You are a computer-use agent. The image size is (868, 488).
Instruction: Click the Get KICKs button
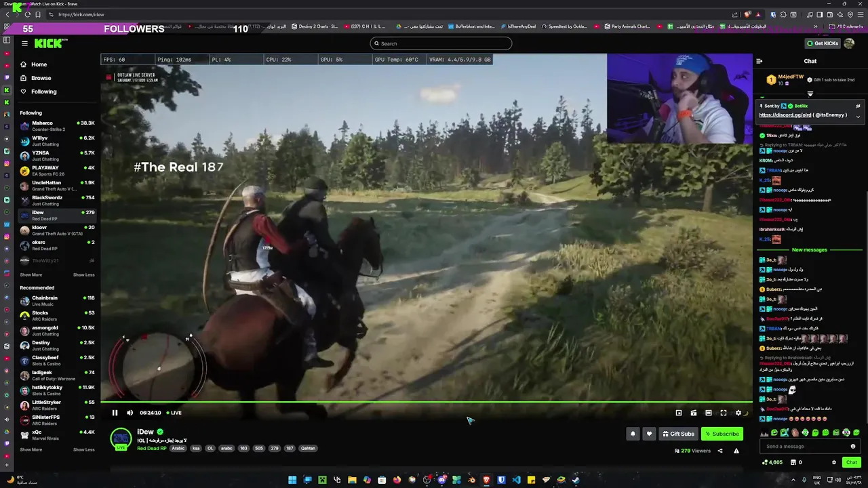[823, 43]
